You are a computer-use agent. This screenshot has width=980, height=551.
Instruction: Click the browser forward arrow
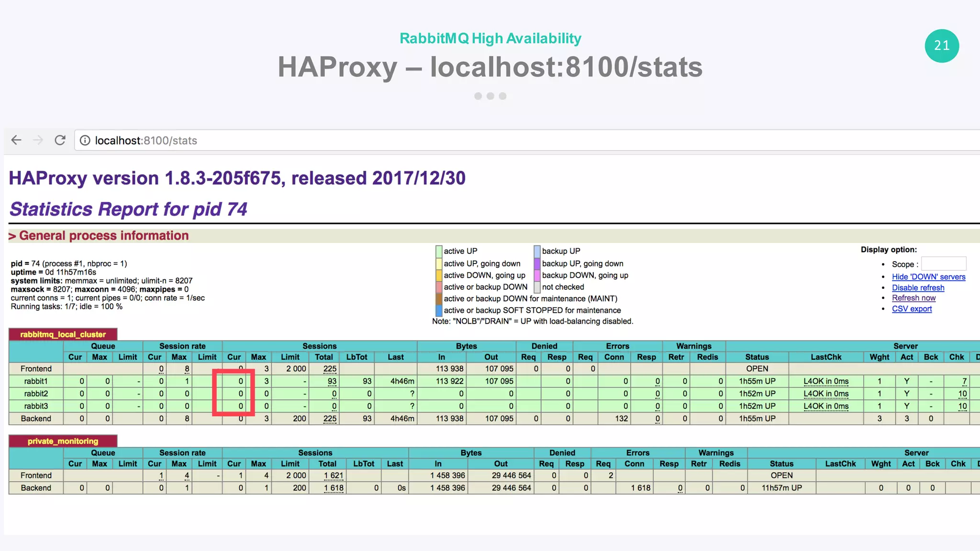click(38, 140)
